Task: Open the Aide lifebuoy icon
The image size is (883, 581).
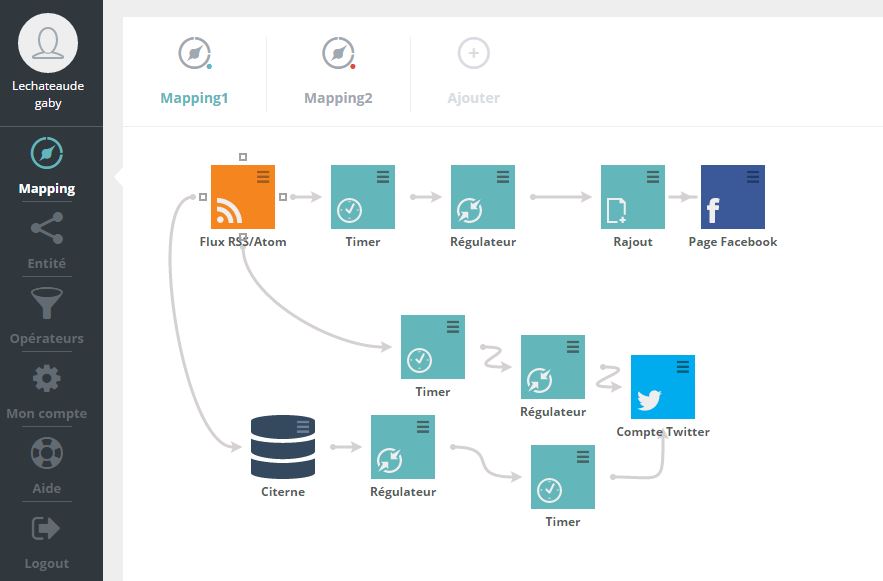Action: 47,453
